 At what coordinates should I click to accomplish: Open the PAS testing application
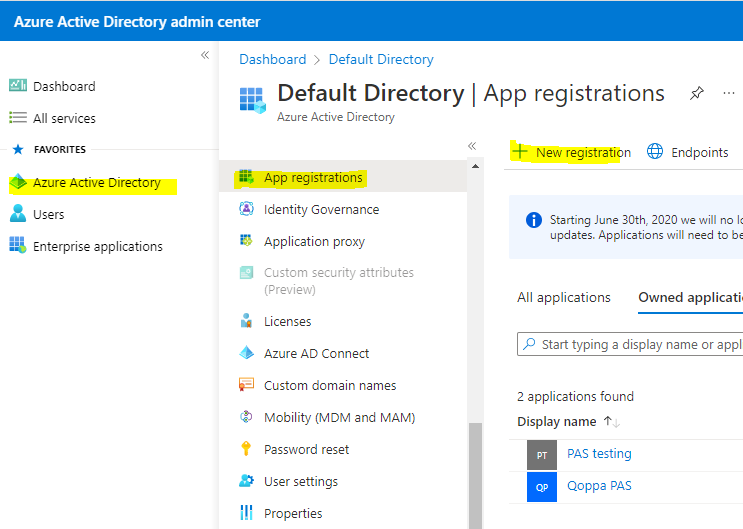[x=599, y=454]
